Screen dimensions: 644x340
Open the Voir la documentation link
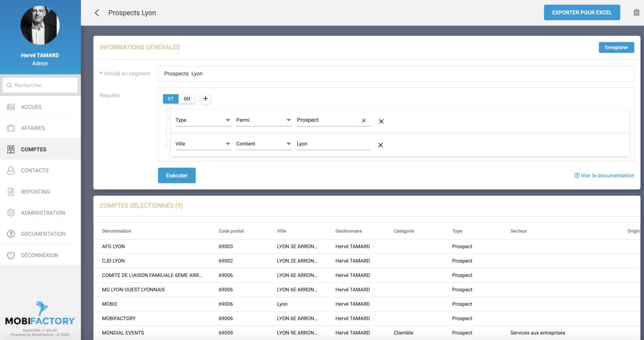pyautogui.click(x=604, y=176)
